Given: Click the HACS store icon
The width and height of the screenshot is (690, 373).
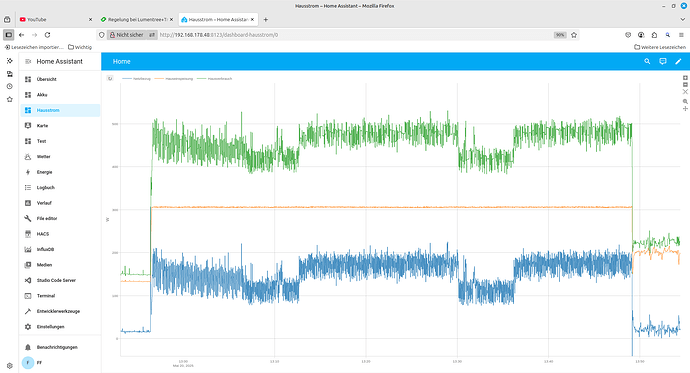Looking at the screenshot, I should coord(28,234).
